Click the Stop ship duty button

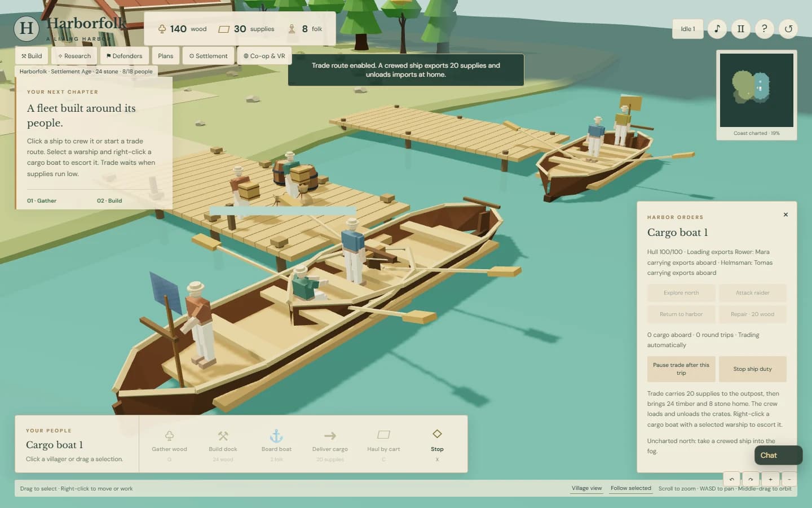[752, 369]
